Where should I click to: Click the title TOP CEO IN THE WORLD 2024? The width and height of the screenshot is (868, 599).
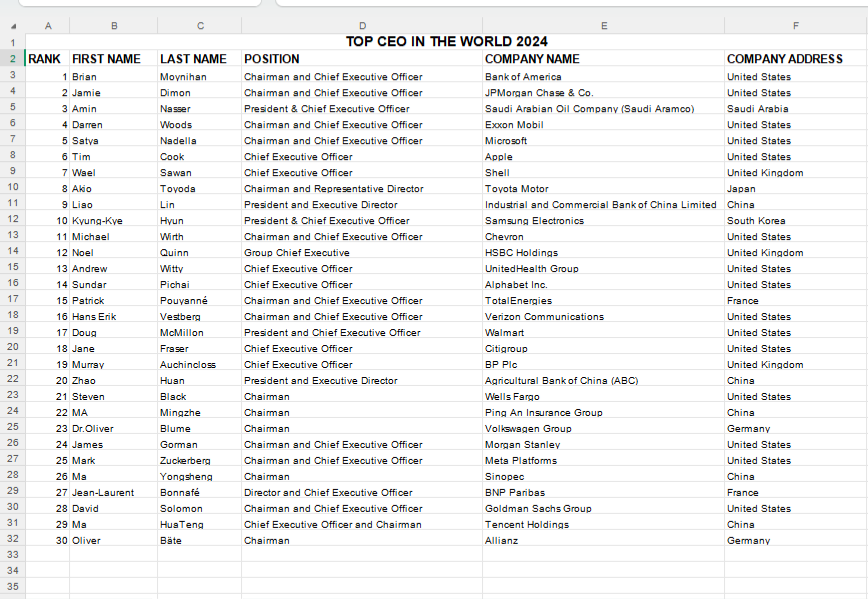[x=446, y=42]
